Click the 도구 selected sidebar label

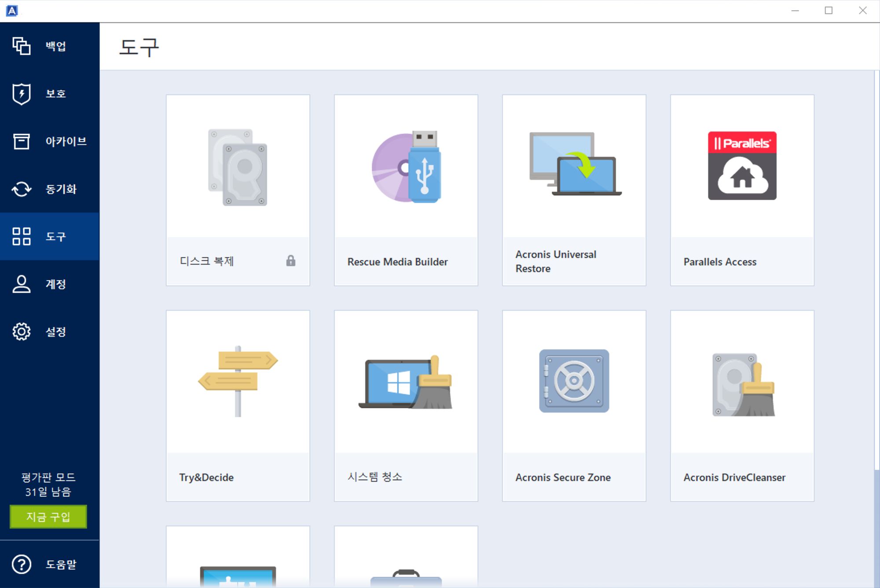pos(56,237)
